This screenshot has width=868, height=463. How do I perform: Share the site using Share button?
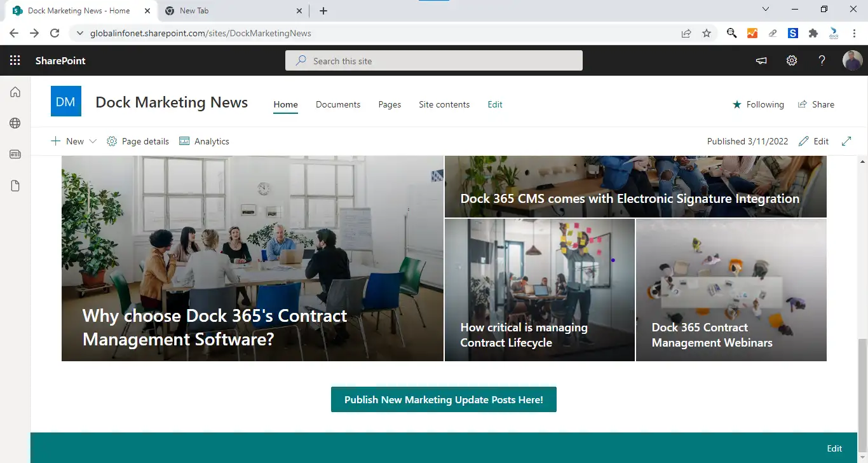(816, 104)
